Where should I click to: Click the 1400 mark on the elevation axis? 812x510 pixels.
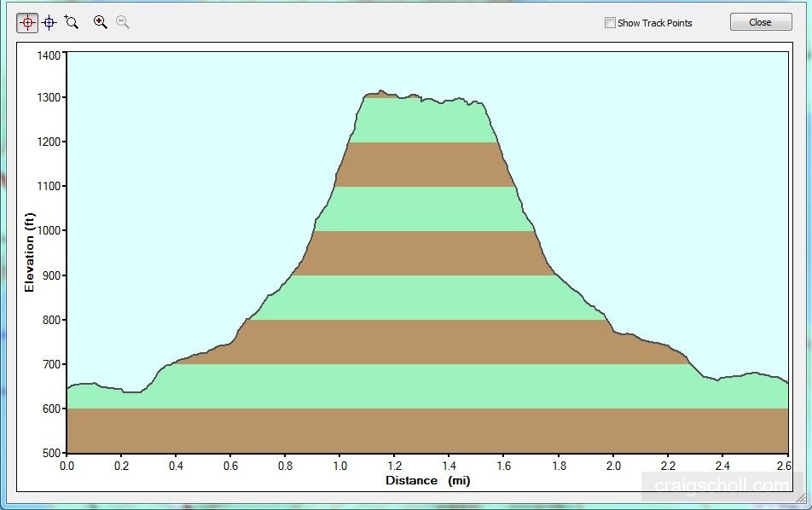pyautogui.click(x=50, y=56)
